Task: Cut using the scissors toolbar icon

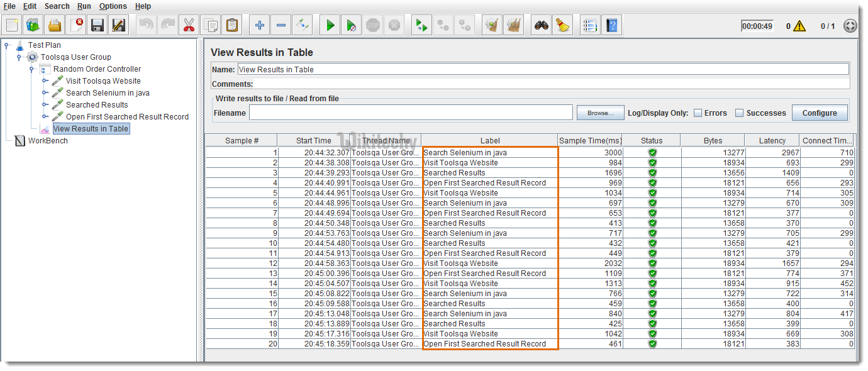Action: 188,25
